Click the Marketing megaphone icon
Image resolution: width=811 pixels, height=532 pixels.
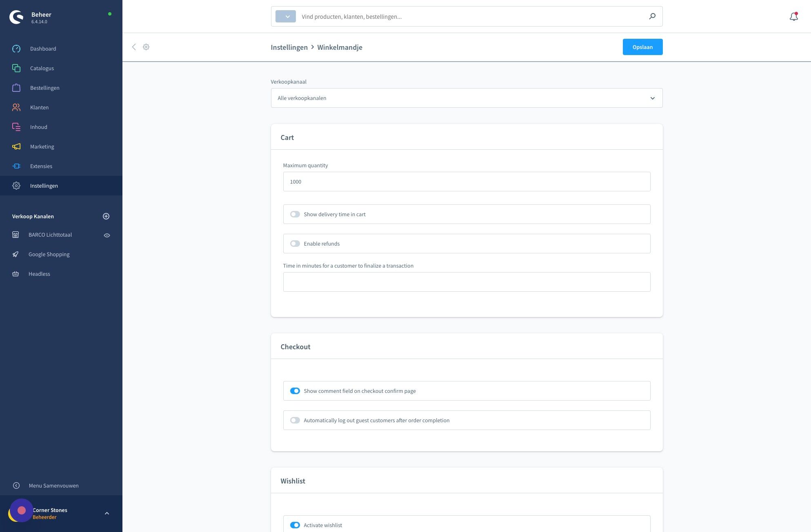tap(16, 146)
